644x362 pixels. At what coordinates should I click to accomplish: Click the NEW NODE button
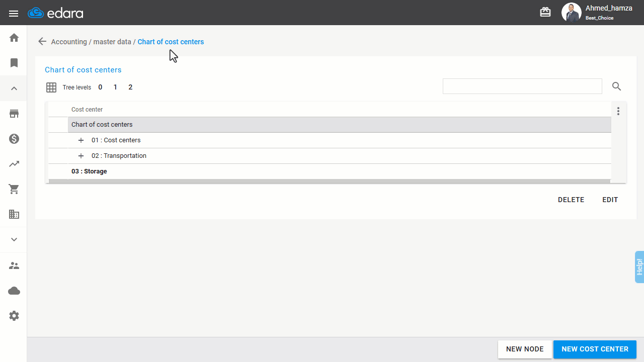[525, 349]
